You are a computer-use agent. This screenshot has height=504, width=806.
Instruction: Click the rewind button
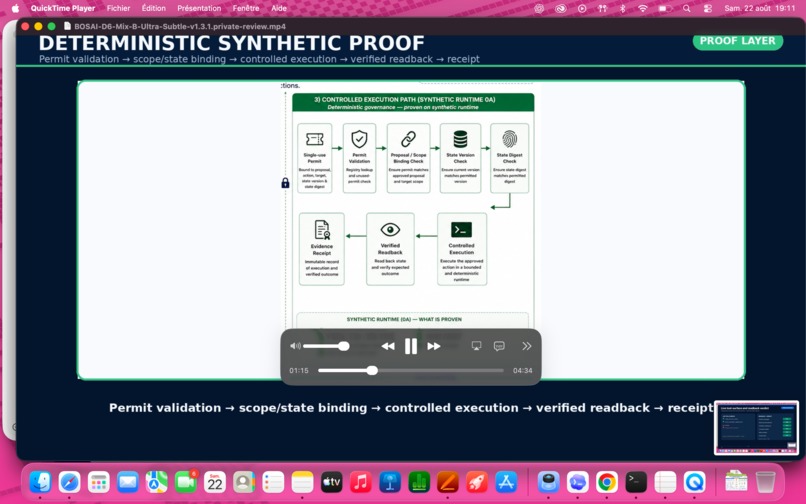pos(388,346)
